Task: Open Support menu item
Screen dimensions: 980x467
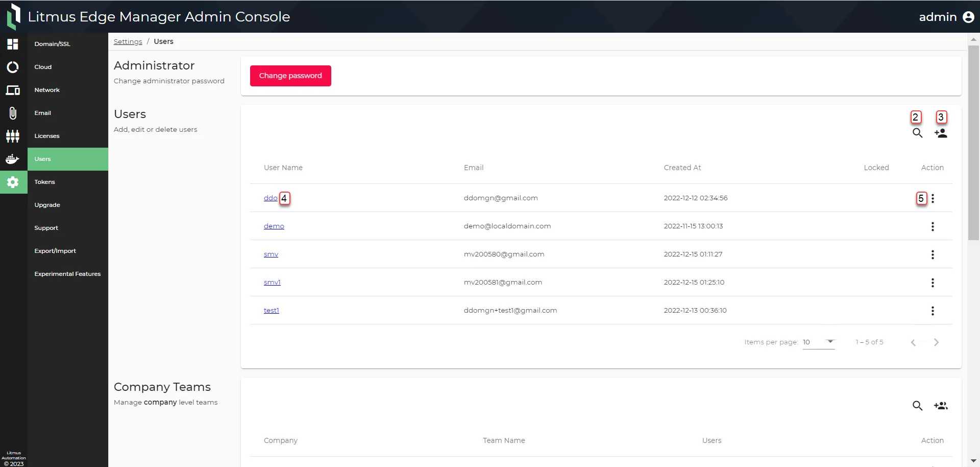Action: (68, 228)
